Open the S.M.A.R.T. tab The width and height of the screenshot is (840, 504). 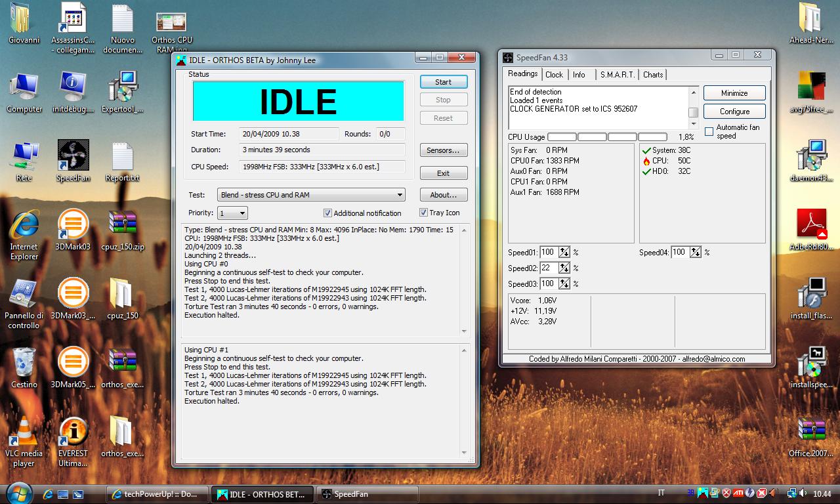[x=618, y=75]
